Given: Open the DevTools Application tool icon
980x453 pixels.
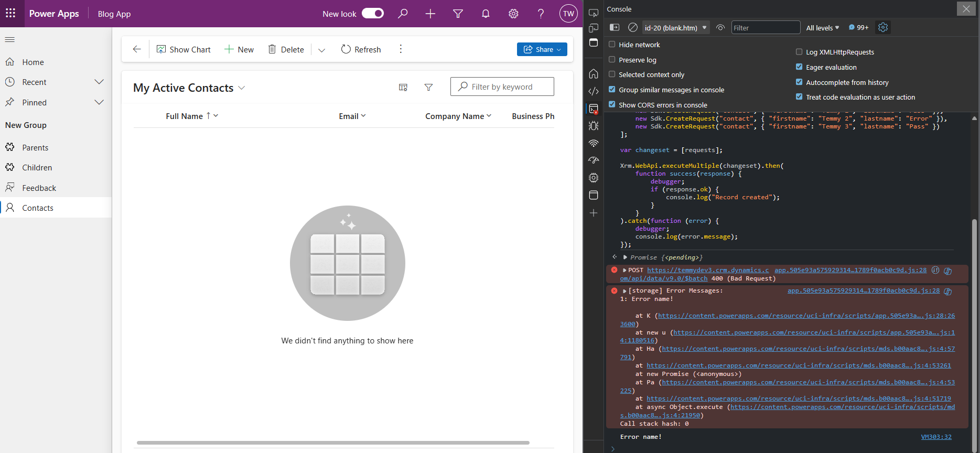Looking at the screenshot, I should point(594,195).
